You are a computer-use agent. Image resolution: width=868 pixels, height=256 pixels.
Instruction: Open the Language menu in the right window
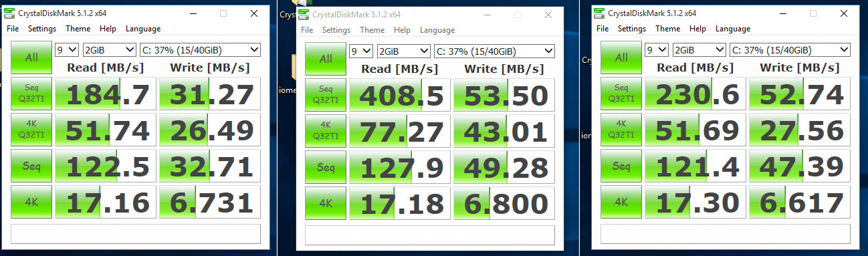point(734,29)
